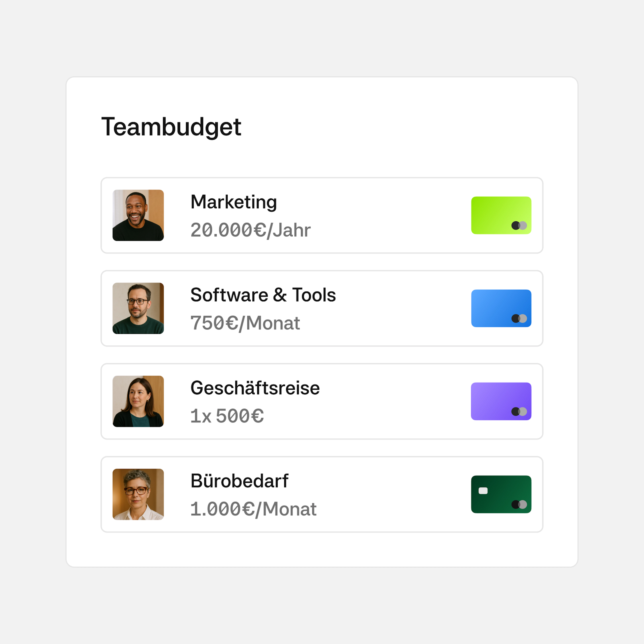This screenshot has width=644, height=644.
Task: Click the 1x 500€ amount
Action: (x=227, y=416)
